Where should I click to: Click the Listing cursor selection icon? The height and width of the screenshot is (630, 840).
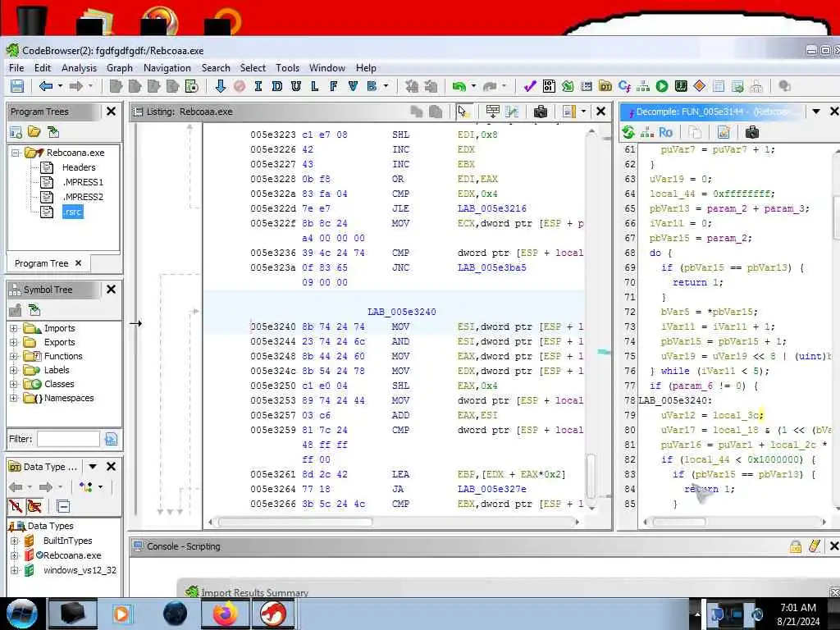coord(463,112)
